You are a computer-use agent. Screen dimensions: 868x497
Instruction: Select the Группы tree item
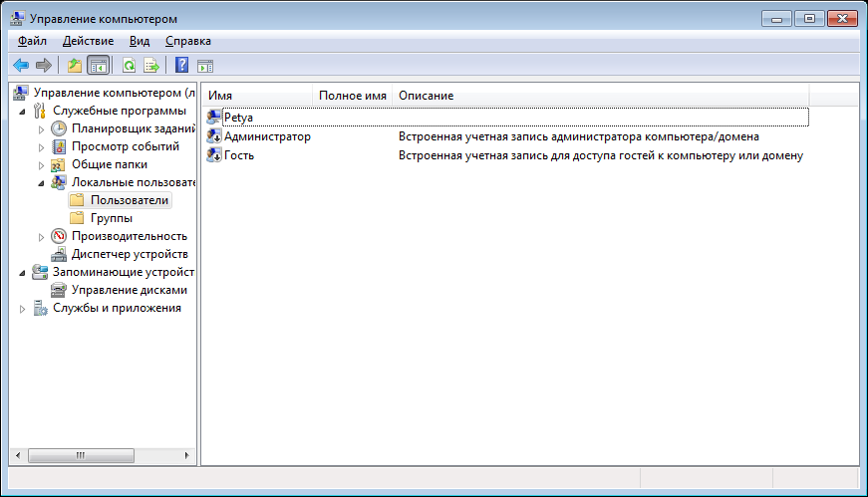point(112,218)
